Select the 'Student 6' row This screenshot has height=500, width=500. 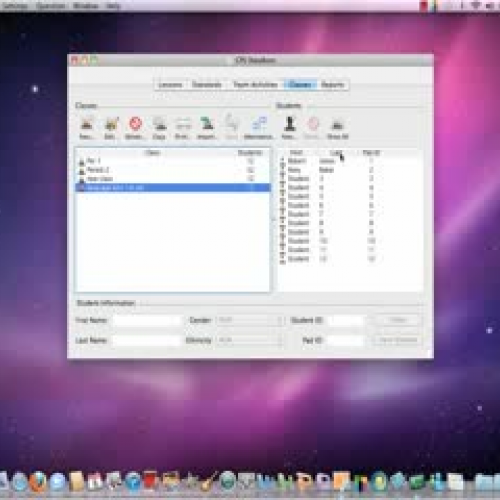pyautogui.click(x=350, y=205)
